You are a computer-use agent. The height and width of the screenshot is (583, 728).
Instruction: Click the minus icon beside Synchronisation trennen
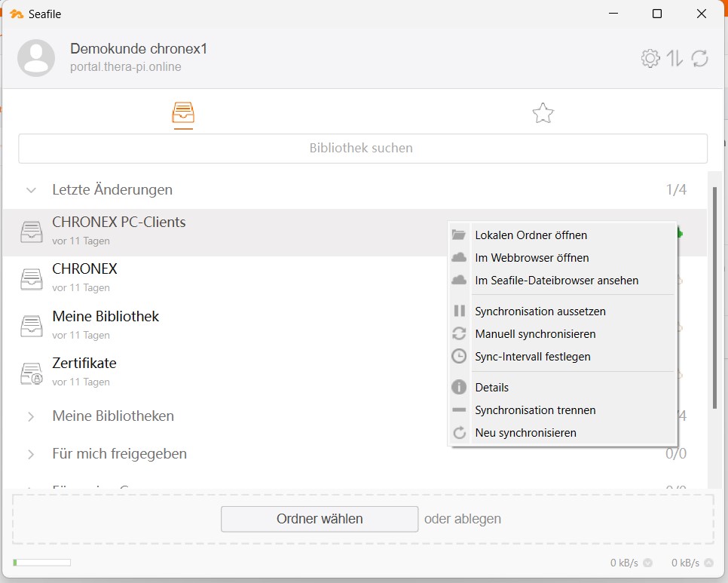tap(459, 410)
